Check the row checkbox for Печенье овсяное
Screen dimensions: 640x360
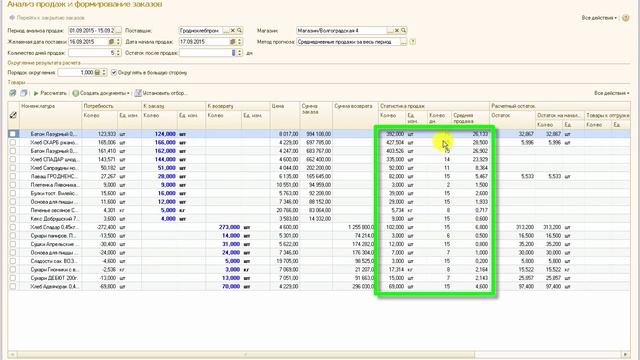point(13,210)
